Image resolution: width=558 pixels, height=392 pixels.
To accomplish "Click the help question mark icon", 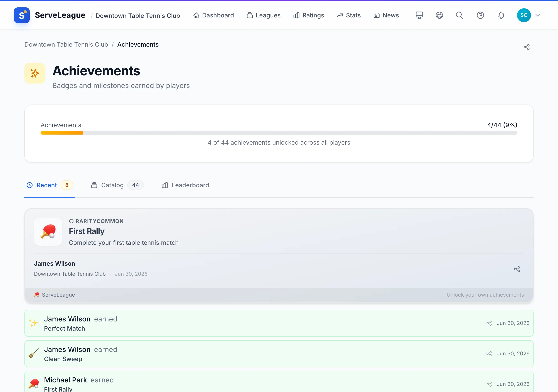I will [480, 15].
